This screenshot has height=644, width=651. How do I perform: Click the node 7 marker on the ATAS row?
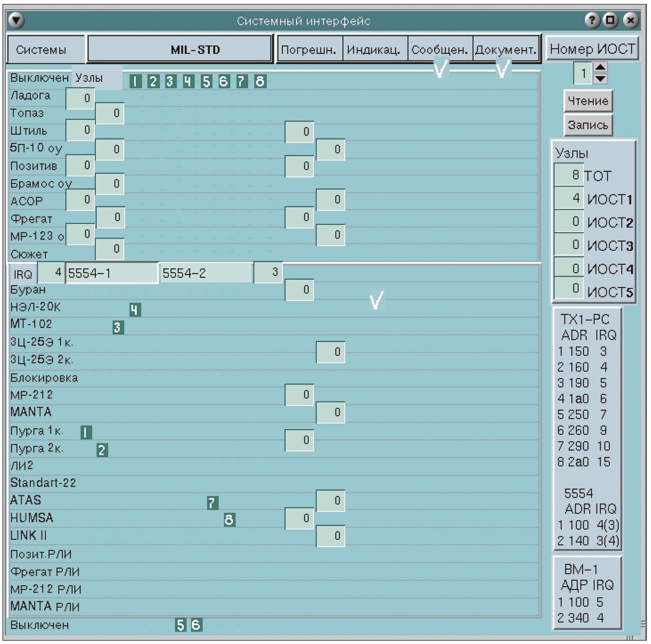tap(212, 503)
